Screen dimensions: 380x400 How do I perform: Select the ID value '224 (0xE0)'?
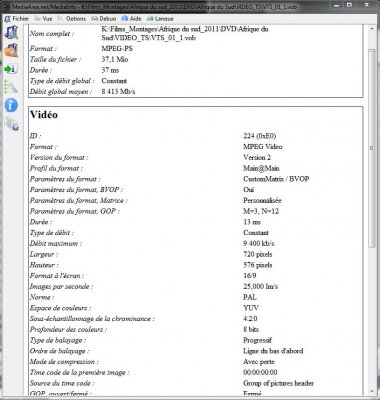coord(260,136)
